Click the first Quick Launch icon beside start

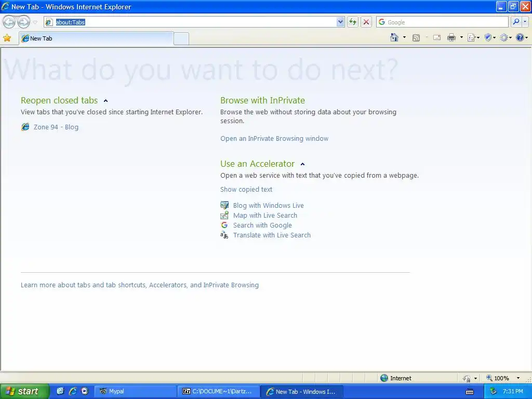pyautogui.click(x=60, y=391)
